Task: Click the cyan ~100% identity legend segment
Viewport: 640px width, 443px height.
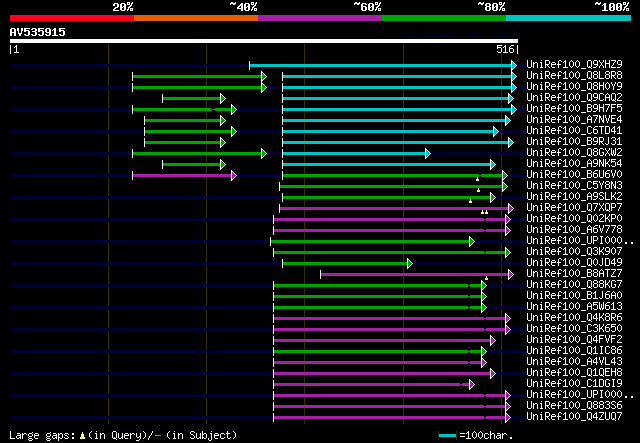Action: (x=568, y=18)
